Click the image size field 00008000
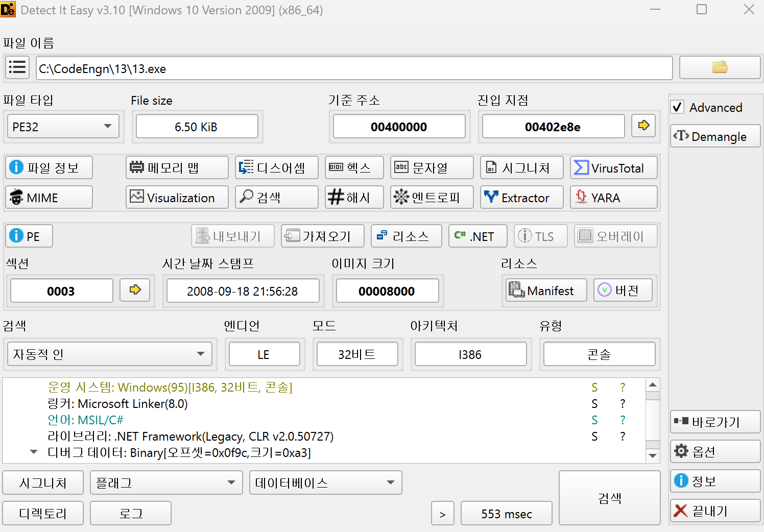Viewport: 764px width, 532px height. (x=387, y=291)
